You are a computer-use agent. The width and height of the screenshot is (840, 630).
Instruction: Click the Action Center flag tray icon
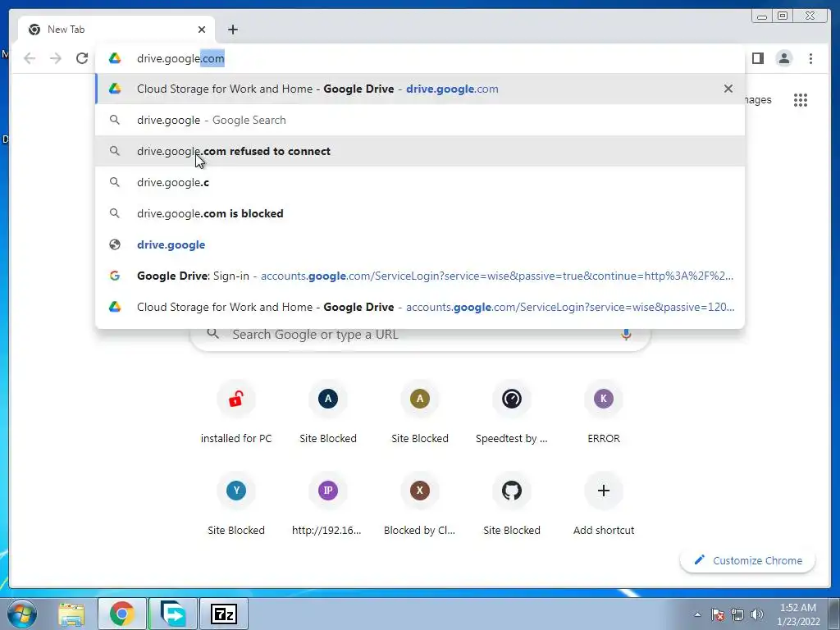718,614
